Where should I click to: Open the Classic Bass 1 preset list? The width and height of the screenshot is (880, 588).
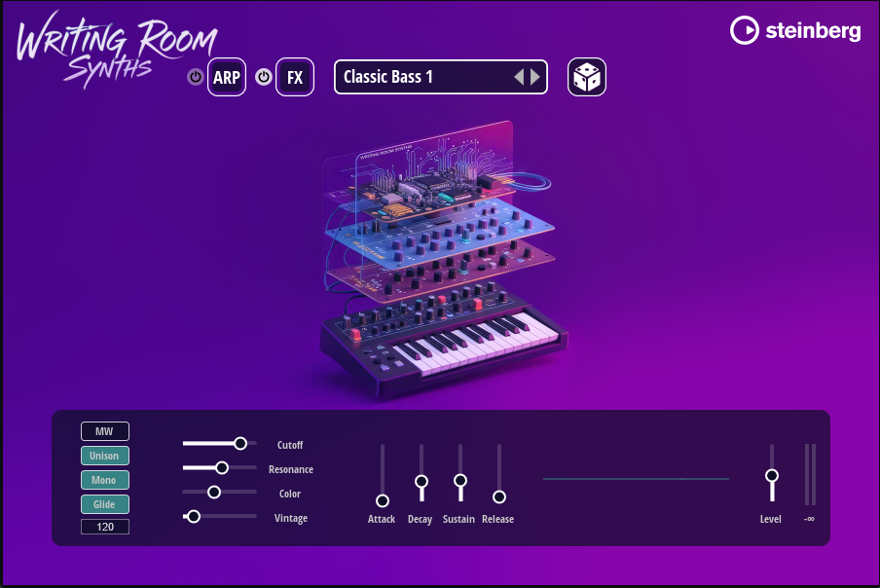tap(419, 77)
